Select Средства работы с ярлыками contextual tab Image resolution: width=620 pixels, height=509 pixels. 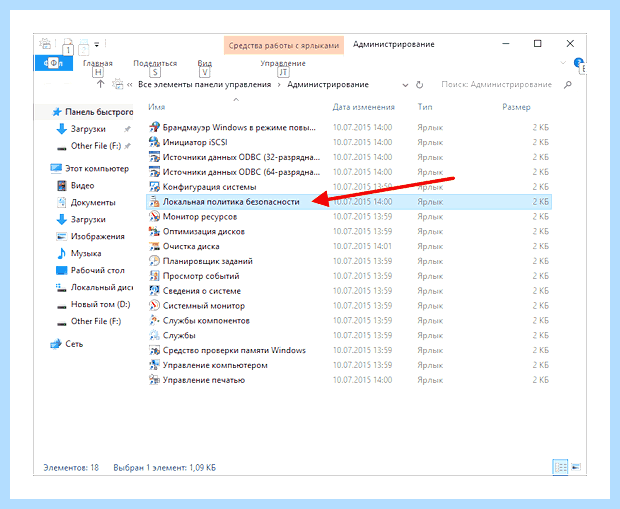point(284,45)
